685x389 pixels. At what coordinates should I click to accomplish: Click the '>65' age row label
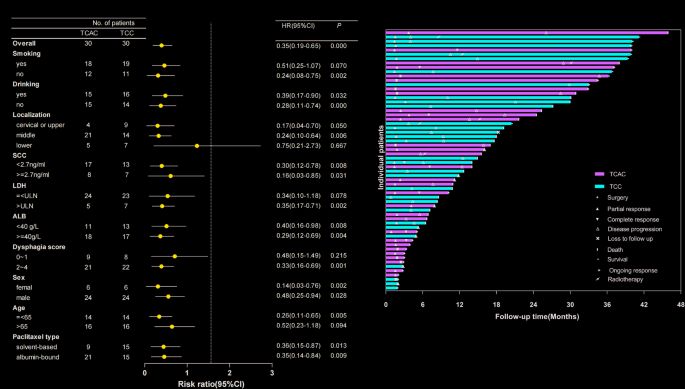(21, 326)
